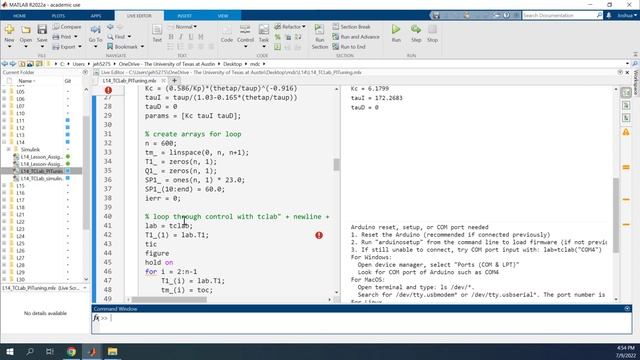Screen dimensions: 640x360
Task: Click the warning triangle in right sidebar
Action: click(x=626, y=132)
